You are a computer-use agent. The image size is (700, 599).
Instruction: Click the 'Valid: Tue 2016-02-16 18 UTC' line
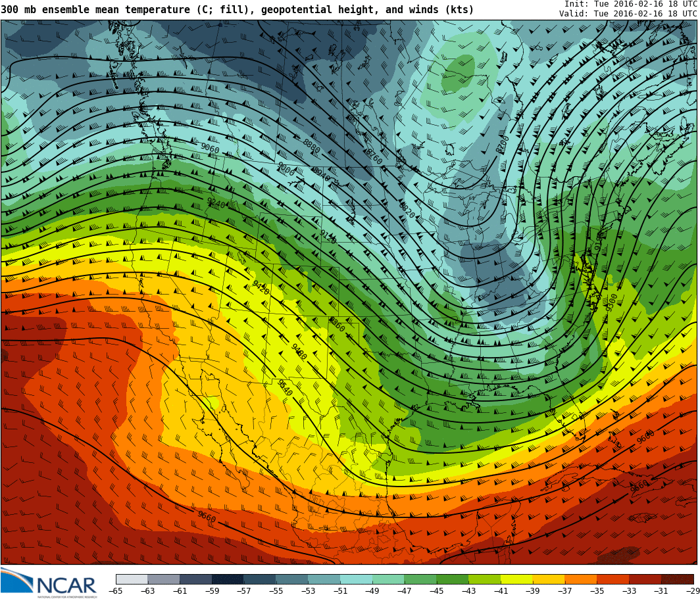(x=628, y=13)
